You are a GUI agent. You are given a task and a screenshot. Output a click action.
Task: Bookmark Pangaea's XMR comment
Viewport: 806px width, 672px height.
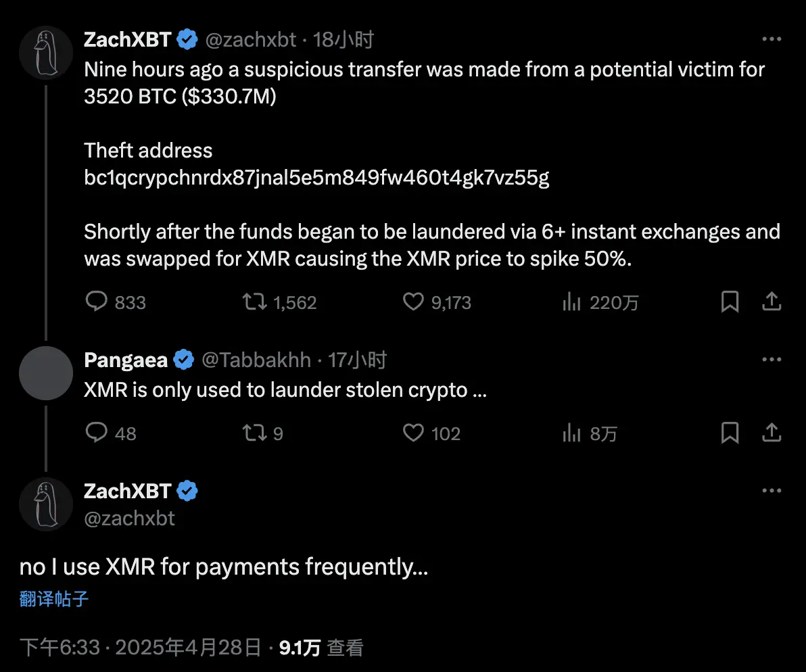coord(730,433)
